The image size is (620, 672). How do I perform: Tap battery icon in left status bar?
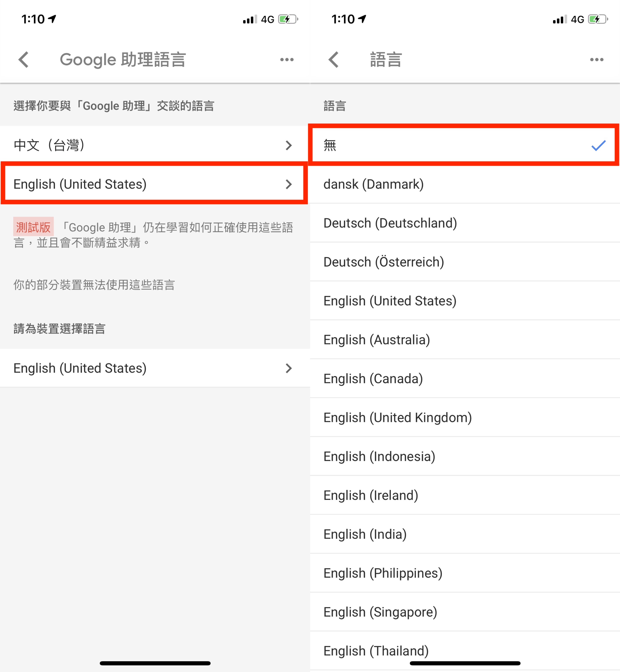[288, 19]
